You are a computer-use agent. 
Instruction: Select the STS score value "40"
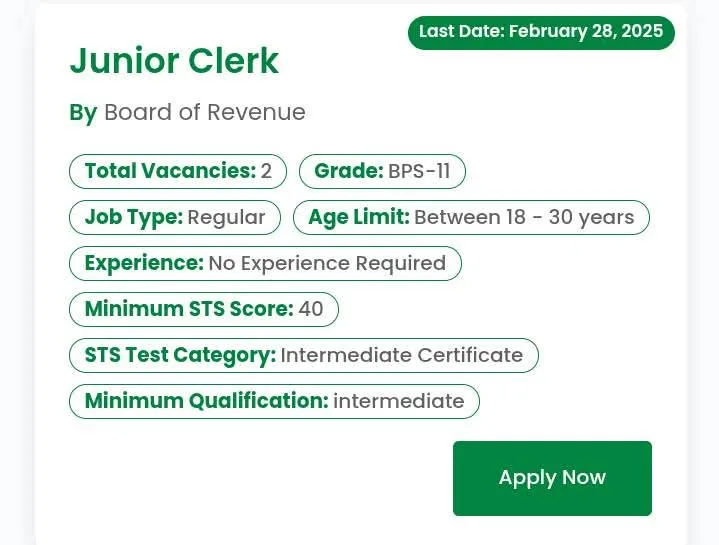click(x=311, y=309)
